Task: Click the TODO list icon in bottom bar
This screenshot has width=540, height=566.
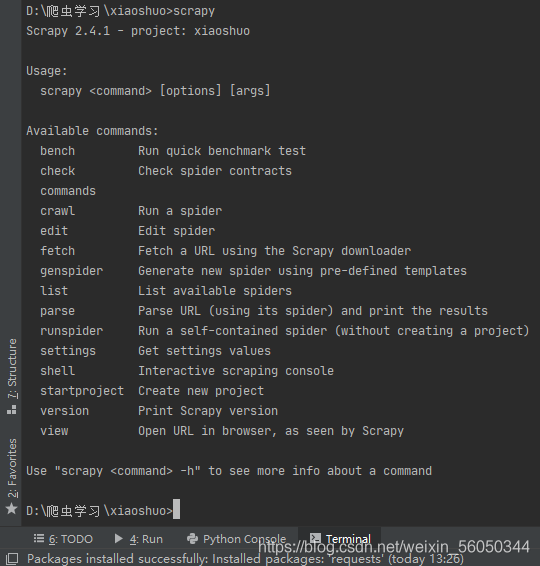Action: [39, 539]
